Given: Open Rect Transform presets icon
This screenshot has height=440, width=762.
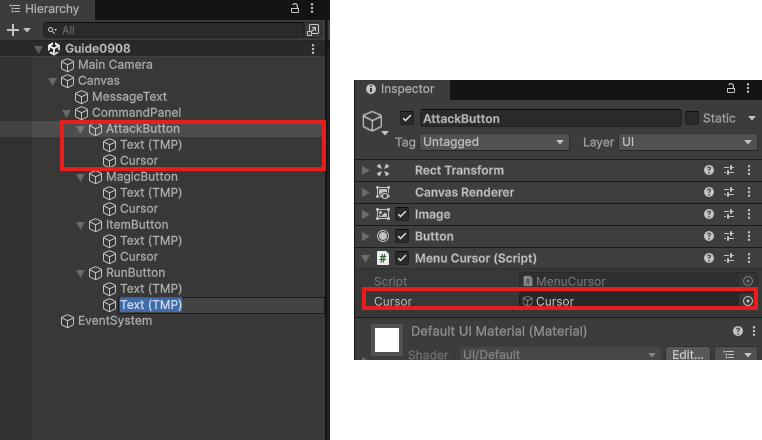Looking at the screenshot, I should 729,170.
